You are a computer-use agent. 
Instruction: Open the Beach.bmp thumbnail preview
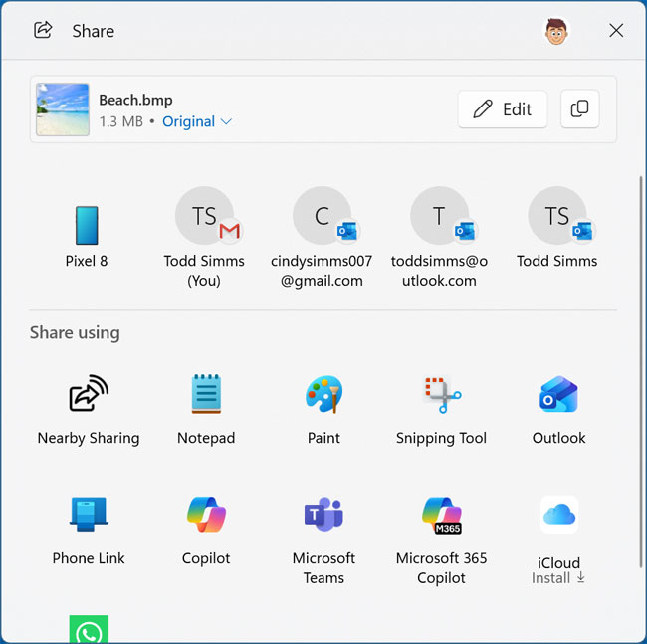63,109
